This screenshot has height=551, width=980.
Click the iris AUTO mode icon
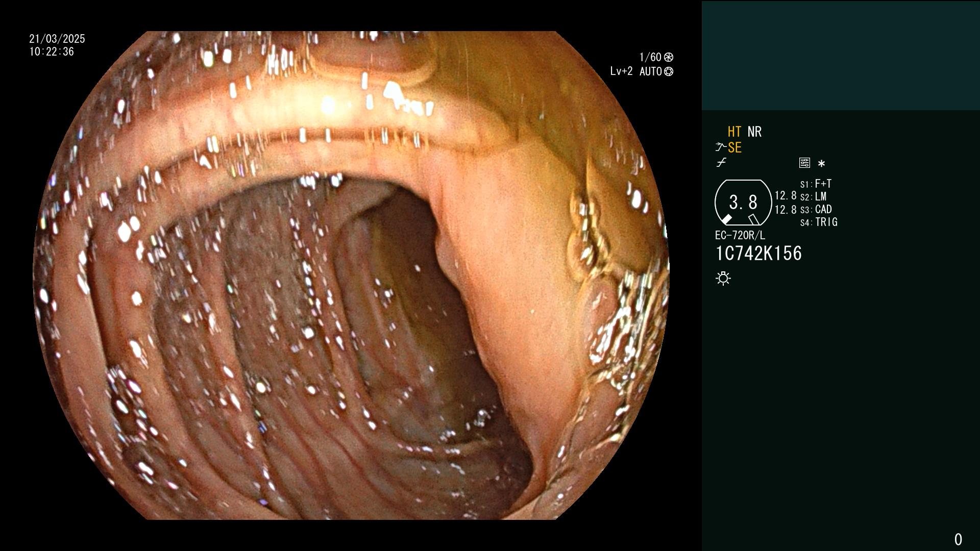point(669,71)
